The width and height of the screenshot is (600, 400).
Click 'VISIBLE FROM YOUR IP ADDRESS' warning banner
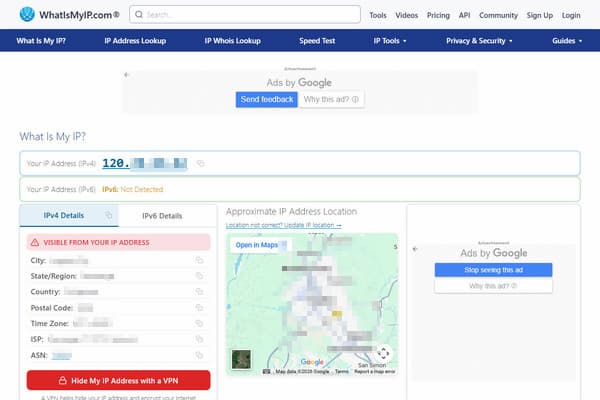[x=119, y=242]
